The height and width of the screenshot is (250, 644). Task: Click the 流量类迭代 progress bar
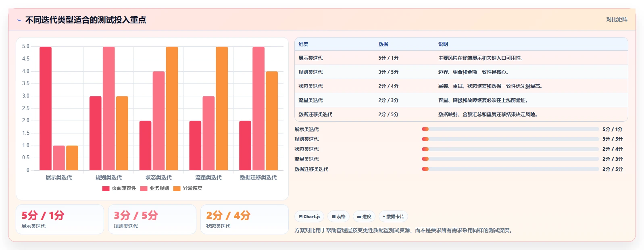(510, 159)
